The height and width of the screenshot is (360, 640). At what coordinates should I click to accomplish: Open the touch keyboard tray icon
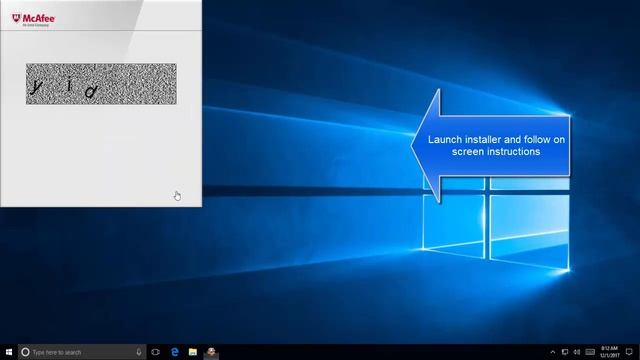point(590,352)
